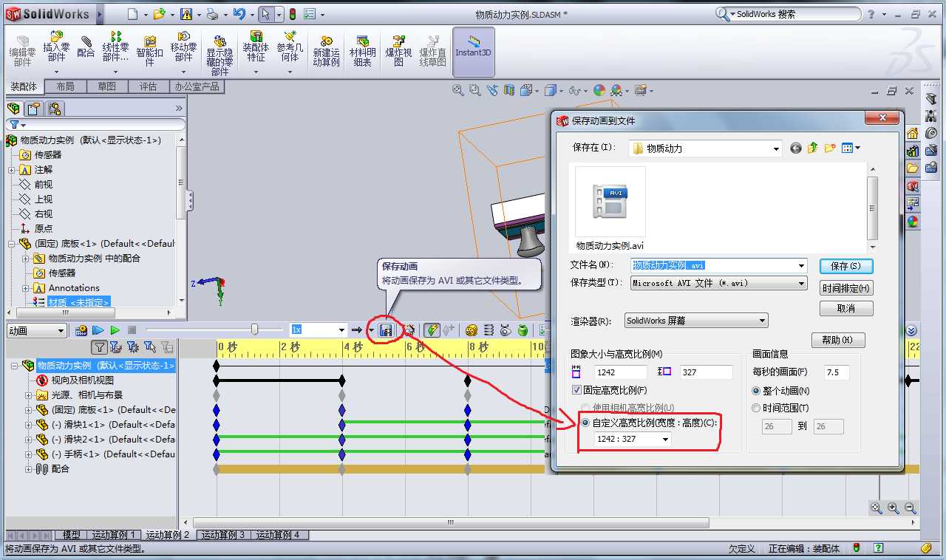Click frames per second field 7.5
Screen dimensions: 946x560
click(837, 372)
